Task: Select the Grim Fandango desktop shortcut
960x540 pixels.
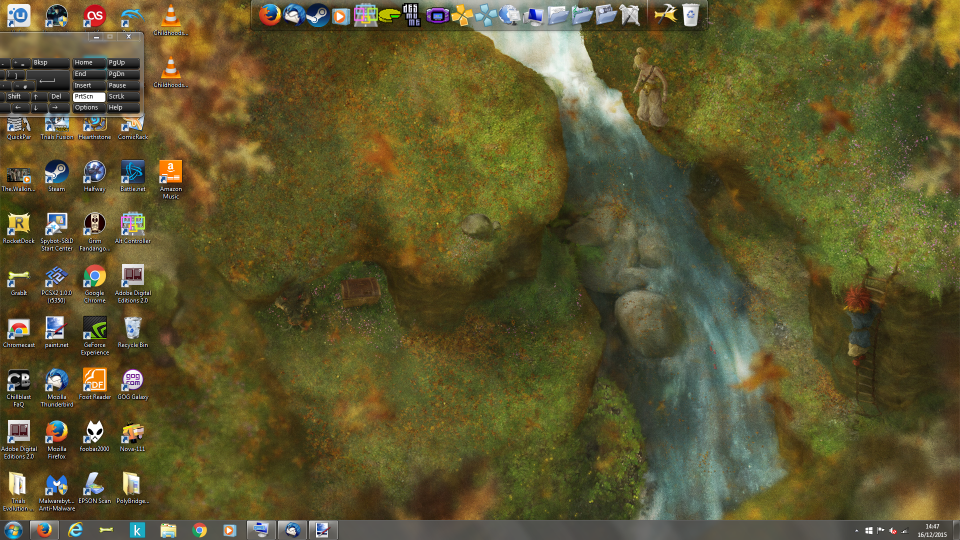Action: (x=94, y=231)
